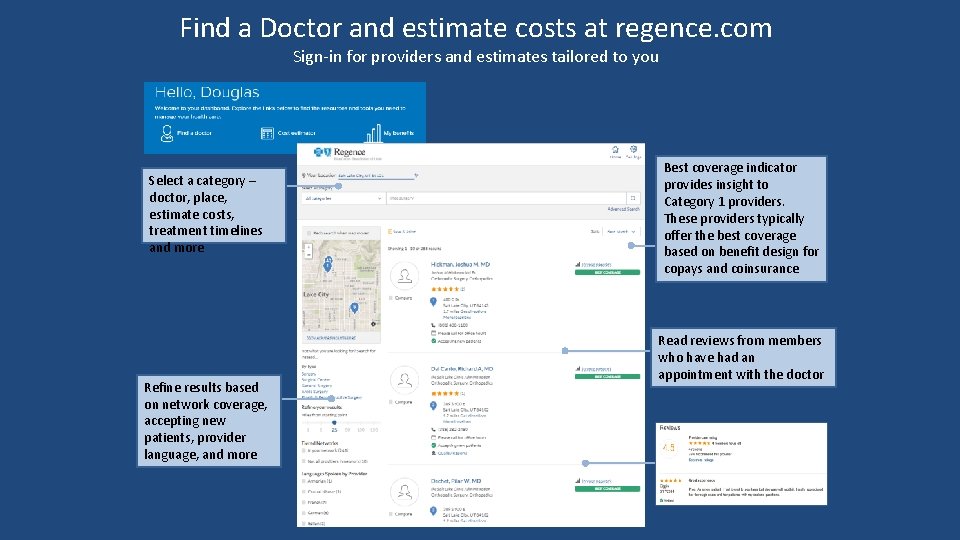Check the German language filter
The image size is (960, 540).
[x=304, y=513]
